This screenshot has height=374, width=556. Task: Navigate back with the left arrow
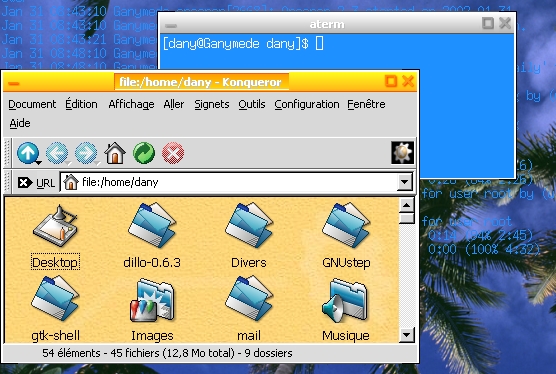click(57, 153)
